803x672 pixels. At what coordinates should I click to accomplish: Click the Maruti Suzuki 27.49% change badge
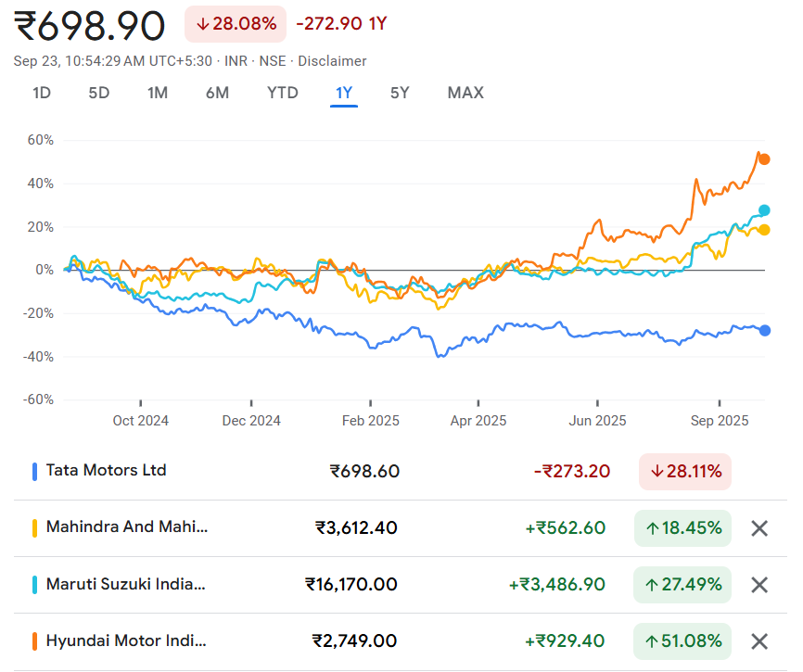[683, 585]
